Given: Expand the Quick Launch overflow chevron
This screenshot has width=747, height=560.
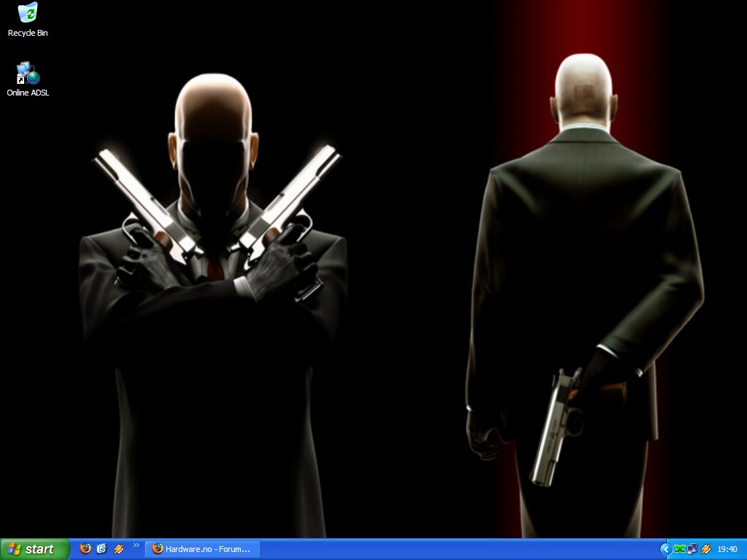Looking at the screenshot, I should 136,545.
